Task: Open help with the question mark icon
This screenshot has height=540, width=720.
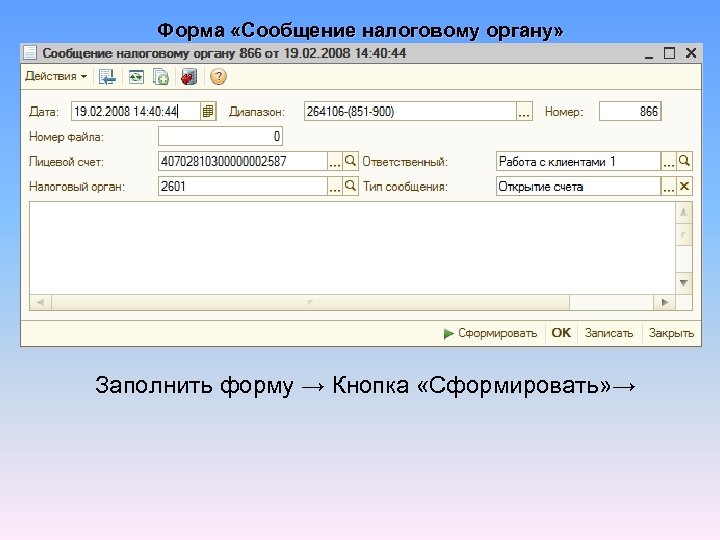Action: point(218,77)
